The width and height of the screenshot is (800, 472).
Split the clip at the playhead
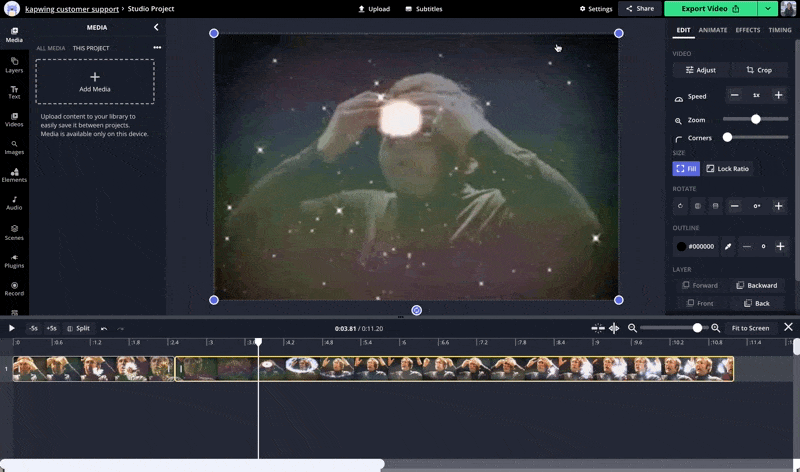click(79, 328)
